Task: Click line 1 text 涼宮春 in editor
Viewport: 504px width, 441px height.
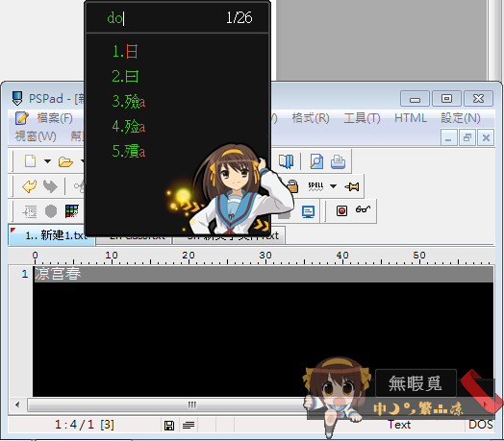Action: point(57,274)
